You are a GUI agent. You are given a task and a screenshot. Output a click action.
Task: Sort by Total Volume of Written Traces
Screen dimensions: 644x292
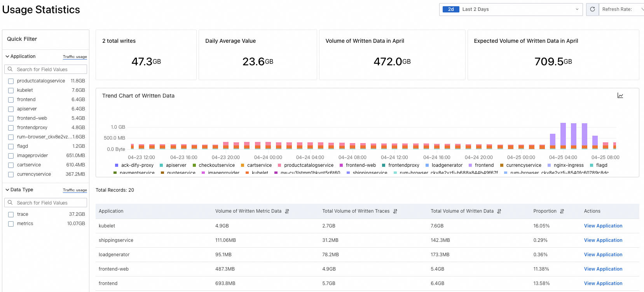coord(395,211)
